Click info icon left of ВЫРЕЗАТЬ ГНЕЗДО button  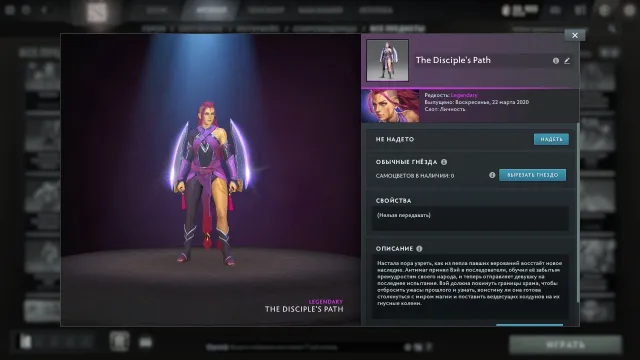tap(492, 175)
